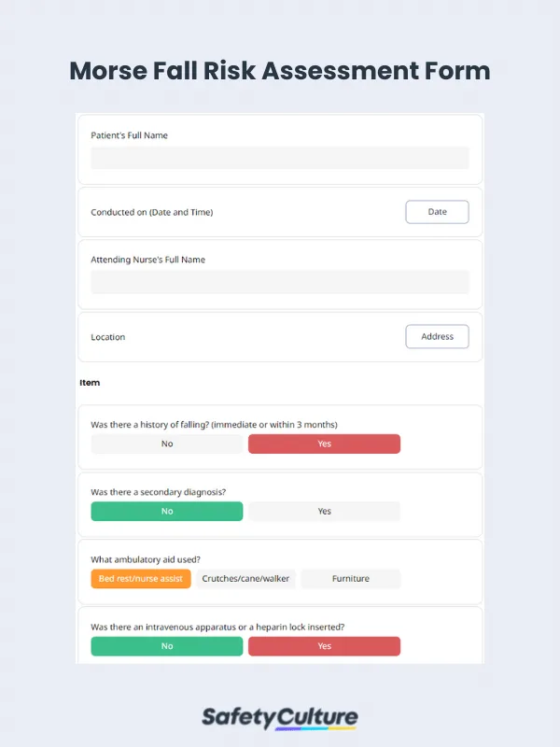The height and width of the screenshot is (747, 560).
Task: Select "Yes" for secondary diagnosis
Action: [324, 511]
